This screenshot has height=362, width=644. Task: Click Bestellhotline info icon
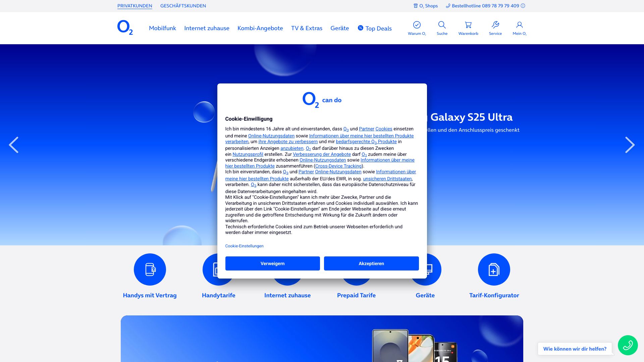[x=523, y=6]
